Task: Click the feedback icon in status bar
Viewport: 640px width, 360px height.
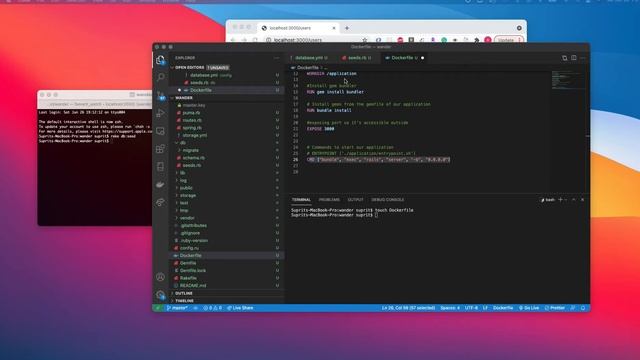Action: (573, 308)
